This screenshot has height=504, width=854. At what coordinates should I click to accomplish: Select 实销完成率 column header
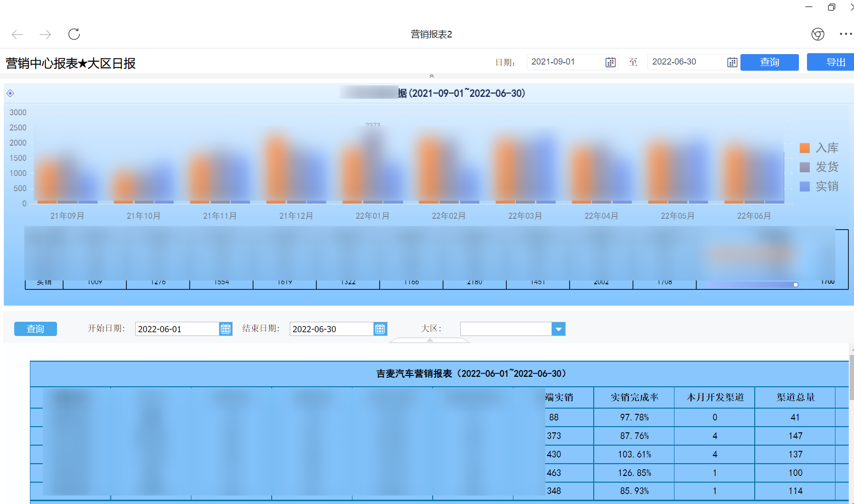[634, 398]
